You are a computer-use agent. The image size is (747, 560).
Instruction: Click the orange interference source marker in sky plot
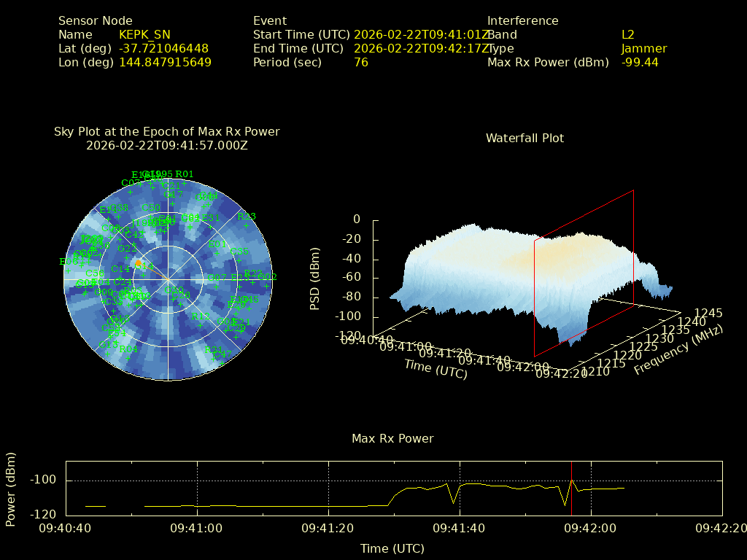139,264
